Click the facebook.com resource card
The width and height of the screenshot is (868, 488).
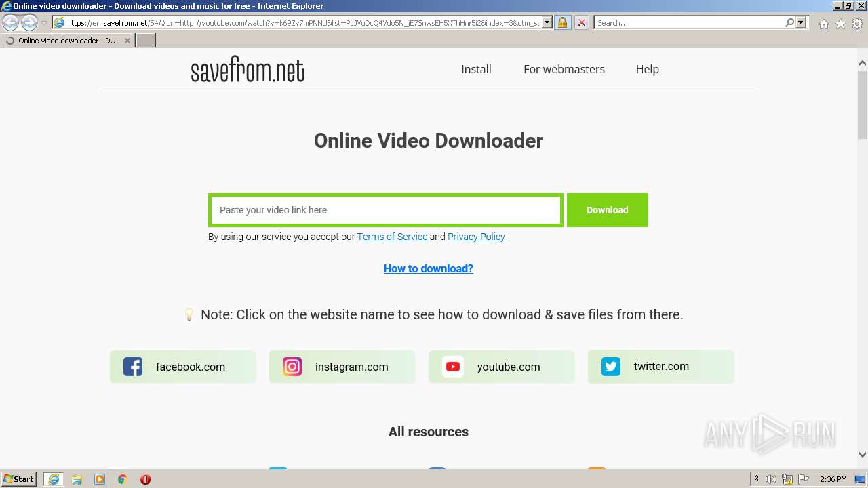[183, 367]
